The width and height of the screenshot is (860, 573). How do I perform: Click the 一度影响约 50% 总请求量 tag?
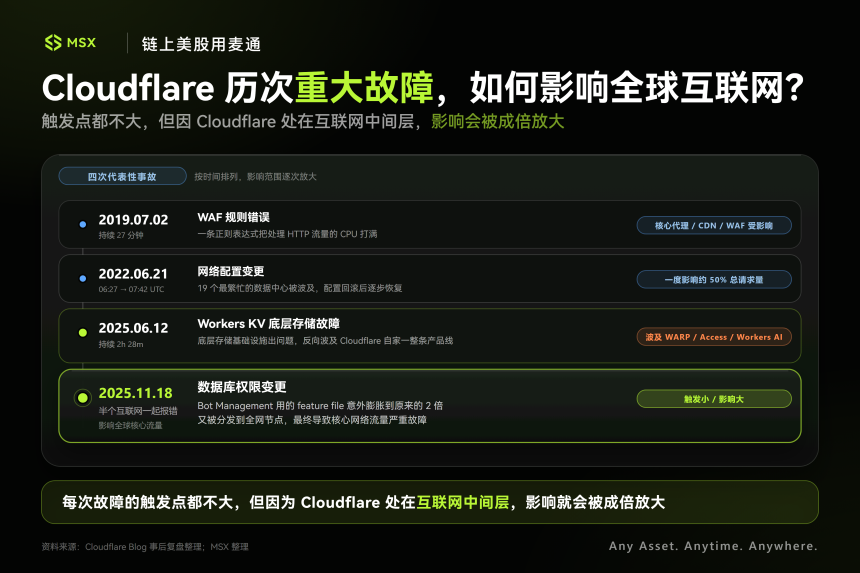714,280
